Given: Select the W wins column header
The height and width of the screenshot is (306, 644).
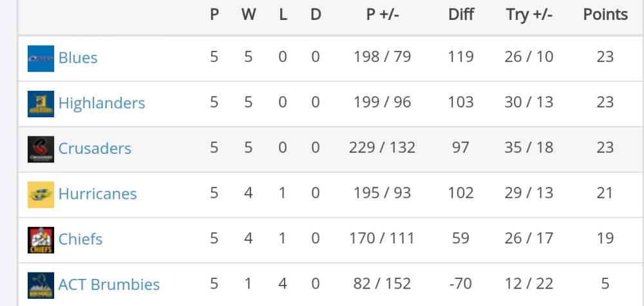Looking at the screenshot, I should [x=249, y=15].
